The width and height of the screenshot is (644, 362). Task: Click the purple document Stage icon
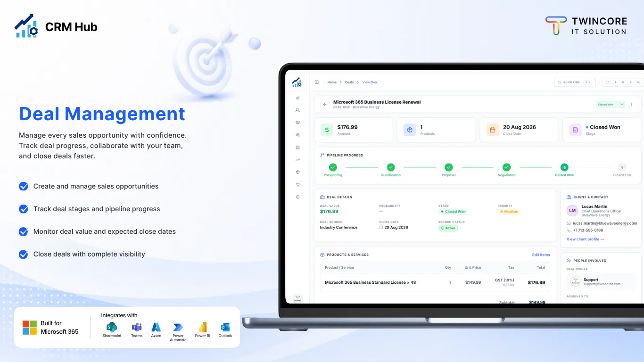576,130
